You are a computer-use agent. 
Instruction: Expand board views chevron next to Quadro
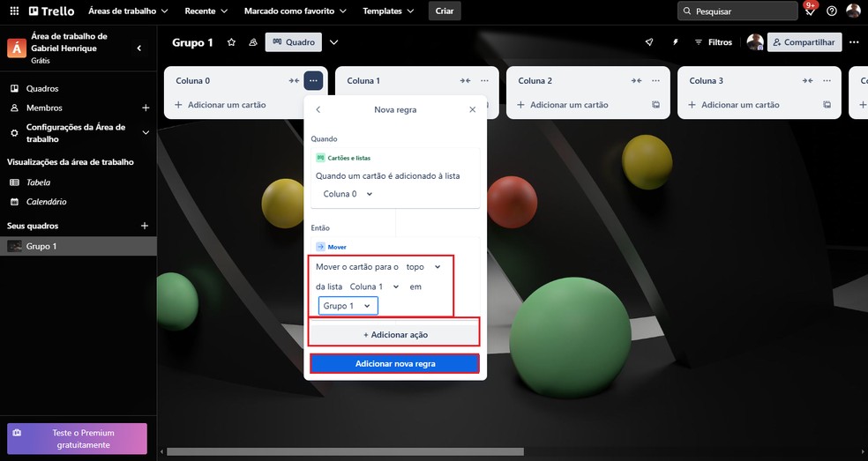[x=333, y=42]
